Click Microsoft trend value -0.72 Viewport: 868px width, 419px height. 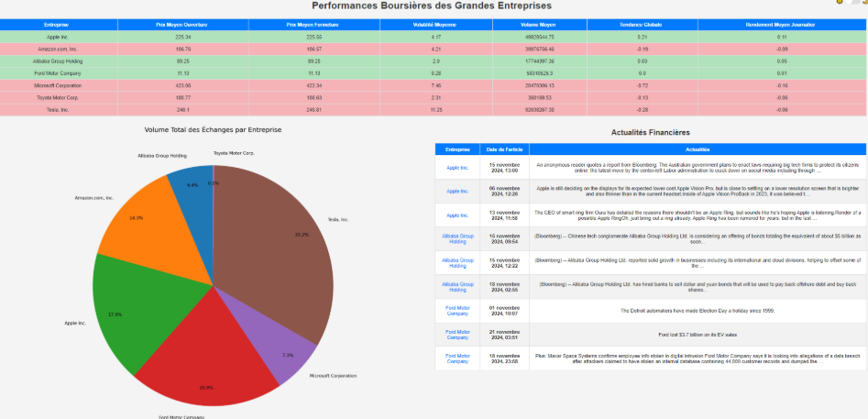pyautogui.click(x=643, y=86)
